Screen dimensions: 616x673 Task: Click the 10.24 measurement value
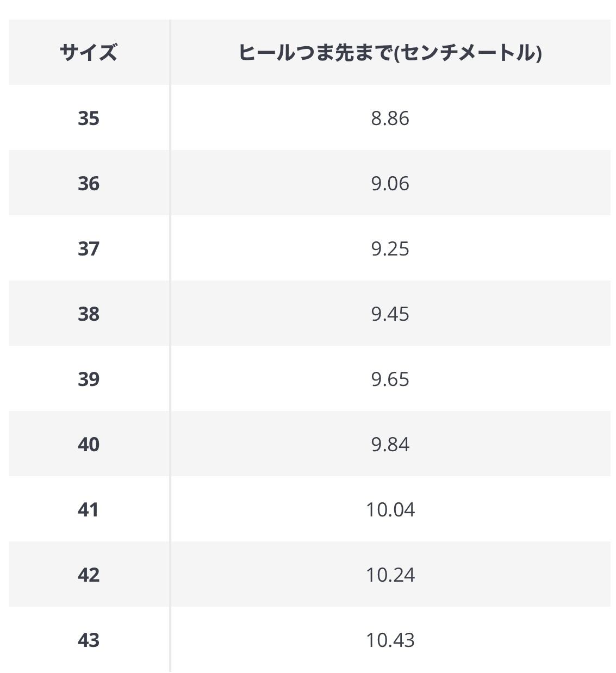[390, 575]
